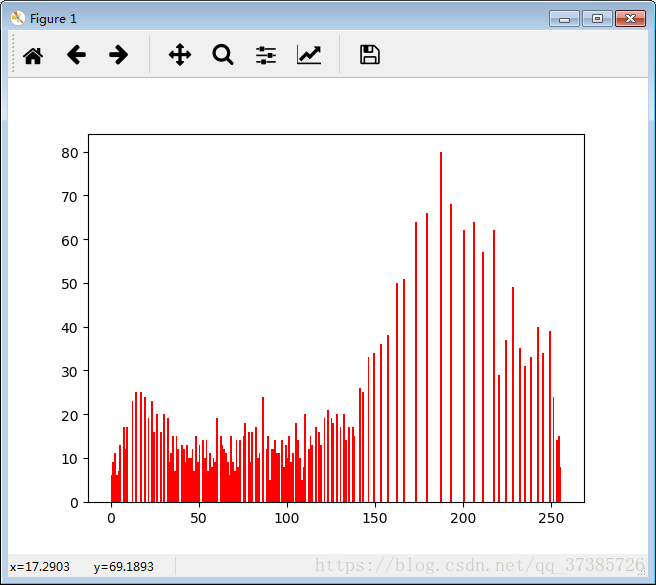Open Edit axis and curve parameters icon
Viewport: 656px width, 585px height.
tap(309, 55)
